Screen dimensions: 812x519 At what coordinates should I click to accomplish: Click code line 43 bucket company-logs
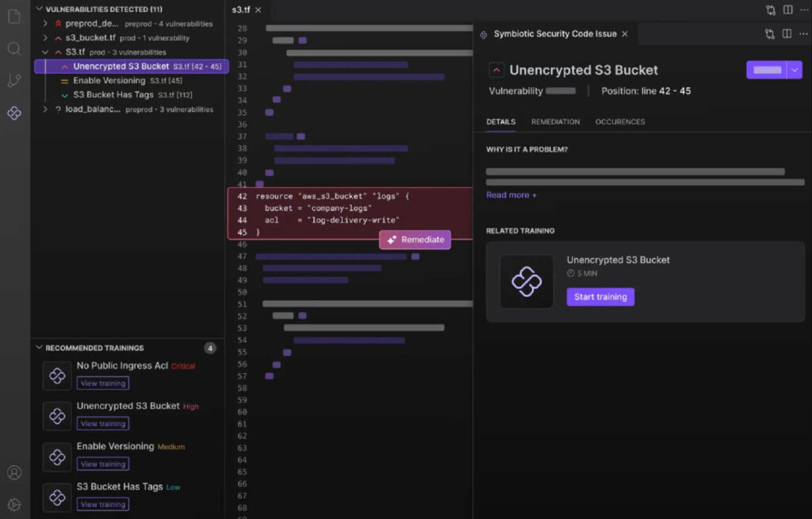pos(318,208)
